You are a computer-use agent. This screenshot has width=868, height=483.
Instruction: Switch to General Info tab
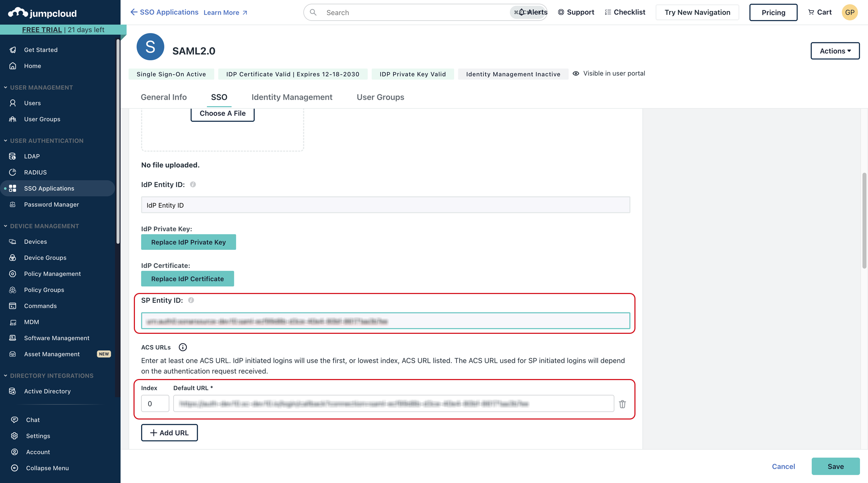coord(164,97)
